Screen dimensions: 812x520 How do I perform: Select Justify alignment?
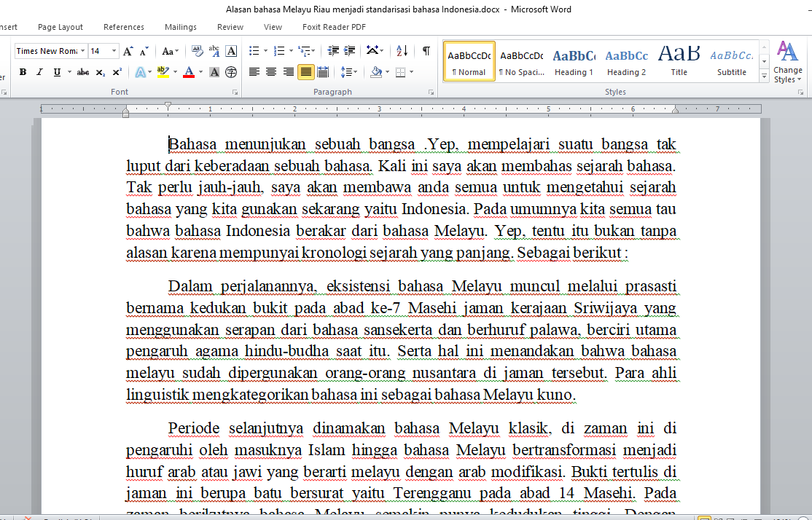305,72
